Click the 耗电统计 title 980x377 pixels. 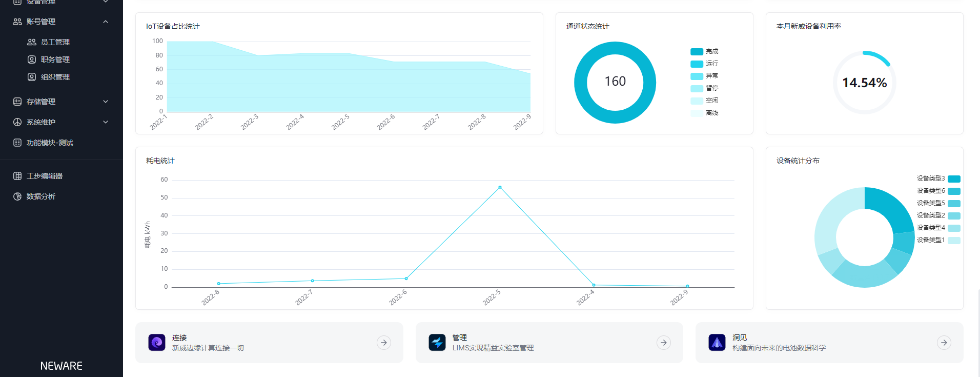click(x=160, y=161)
